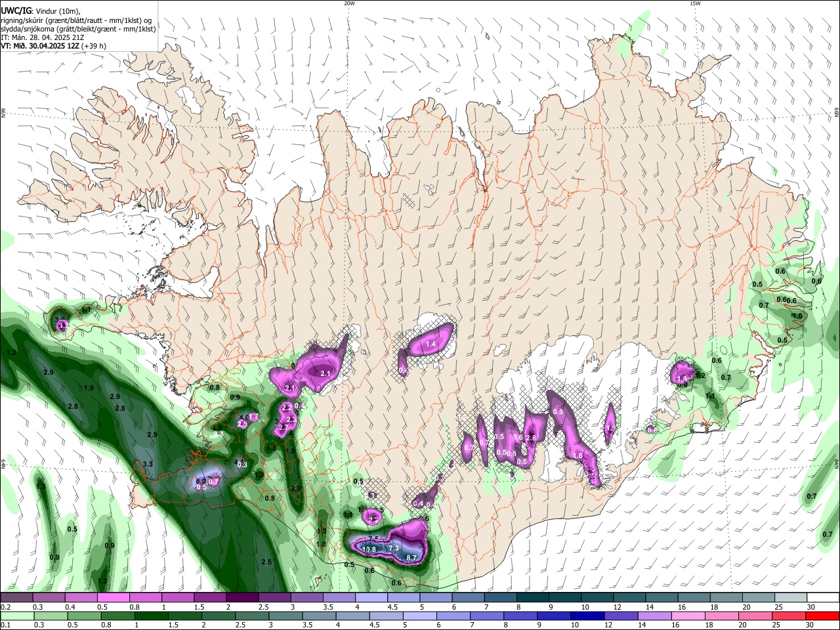Click the 8.7 precipitation value on the map

[x=411, y=558]
